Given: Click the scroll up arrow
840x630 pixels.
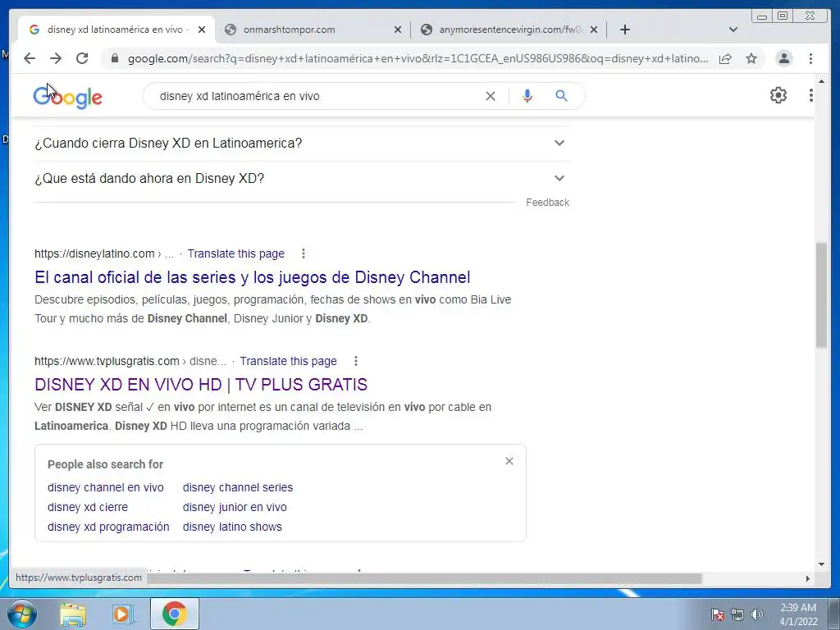Looking at the screenshot, I should tap(821, 81).
